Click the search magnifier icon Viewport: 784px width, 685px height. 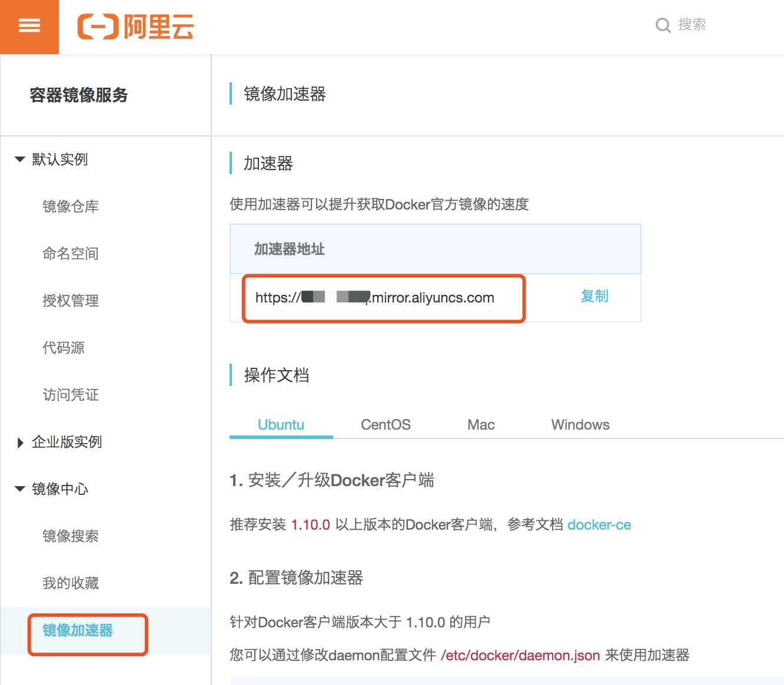tap(663, 25)
